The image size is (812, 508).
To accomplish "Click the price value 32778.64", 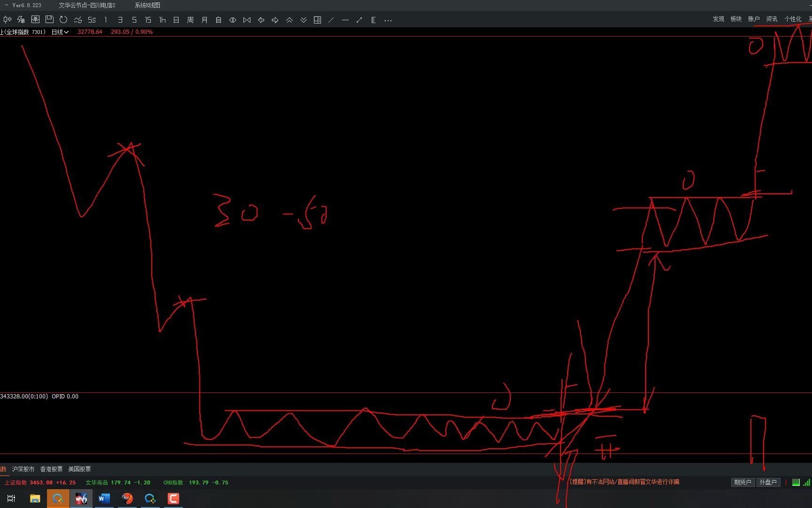I will click(90, 32).
